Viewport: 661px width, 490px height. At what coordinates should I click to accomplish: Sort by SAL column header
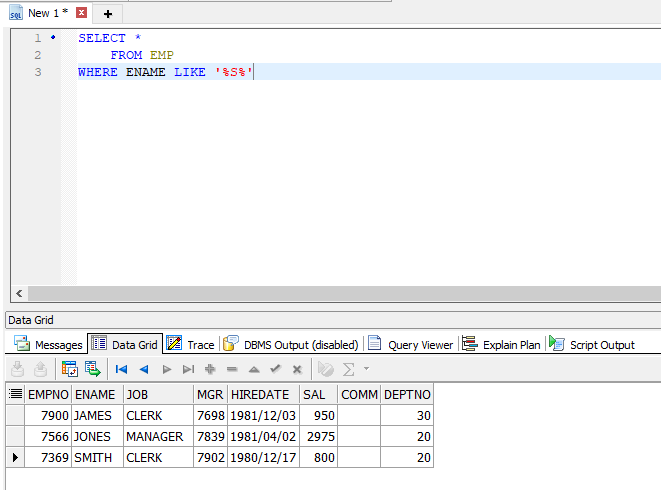coord(318,394)
